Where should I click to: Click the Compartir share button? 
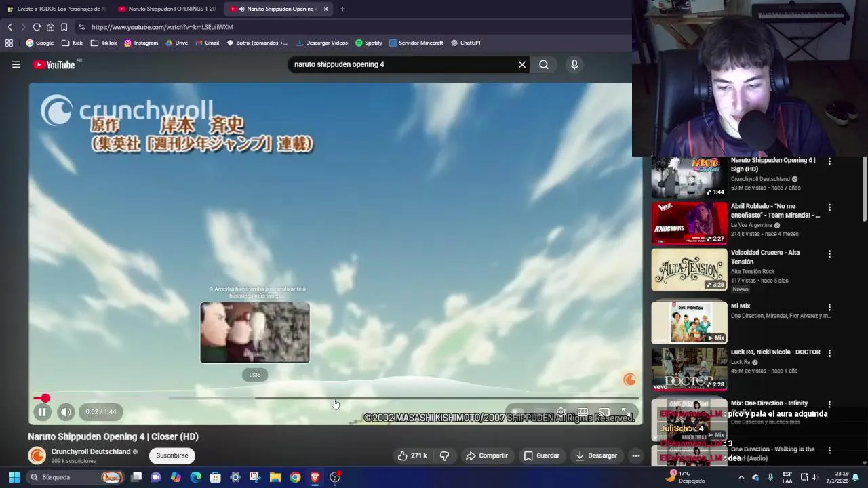click(x=487, y=455)
